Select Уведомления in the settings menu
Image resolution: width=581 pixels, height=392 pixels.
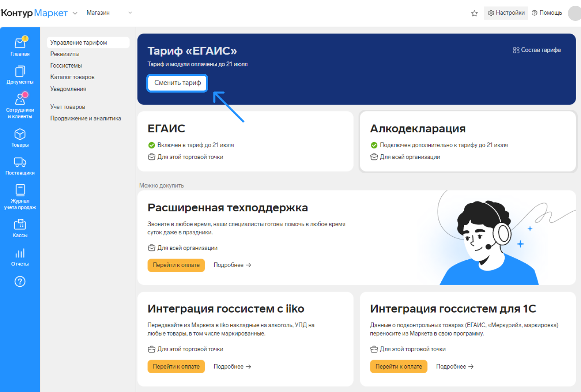68,89
